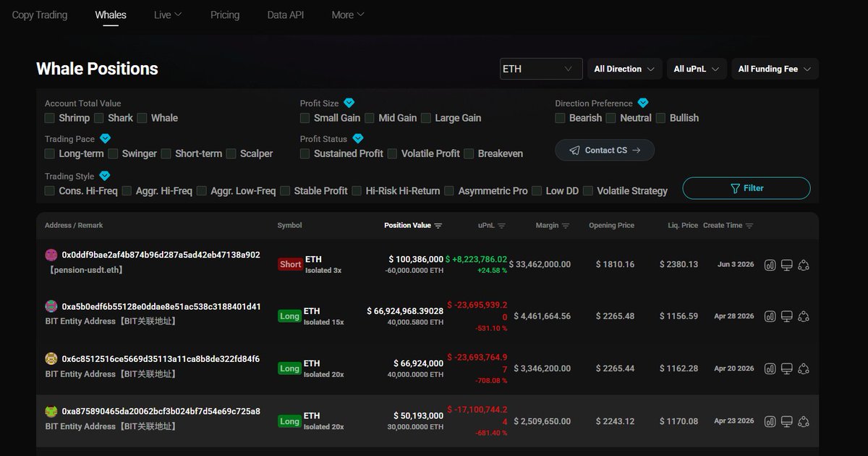868x456 pixels.
Task: Open the Data API page
Action: pyautogui.click(x=285, y=14)
